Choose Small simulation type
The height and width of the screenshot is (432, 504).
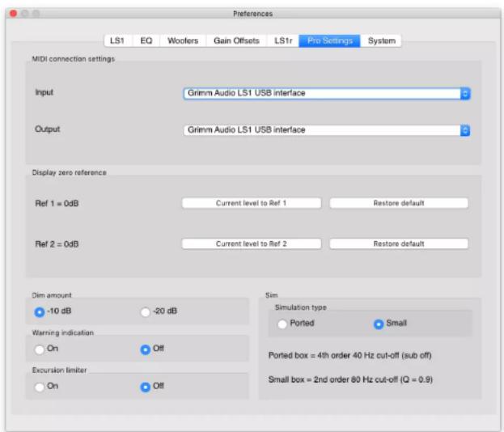pos(379,324)
